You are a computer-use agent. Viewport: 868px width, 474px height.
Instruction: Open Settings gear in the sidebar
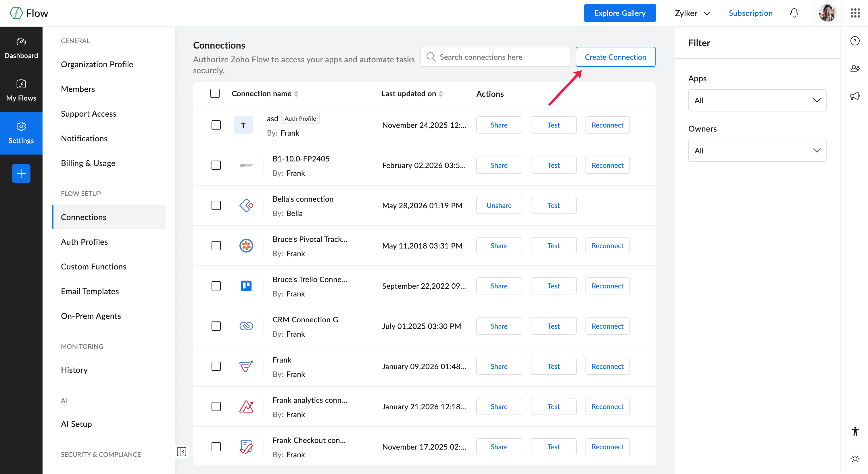(x=21, y=133)
